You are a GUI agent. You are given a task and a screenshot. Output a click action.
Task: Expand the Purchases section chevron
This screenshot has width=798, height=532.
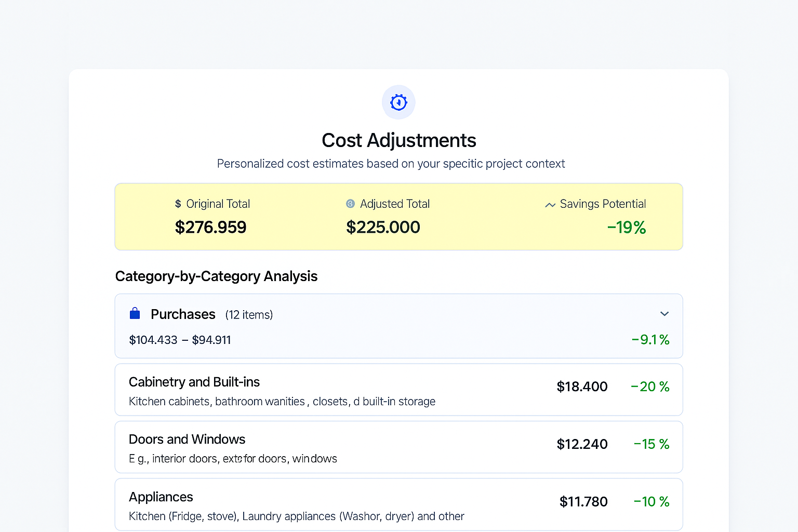click(664, 314)
